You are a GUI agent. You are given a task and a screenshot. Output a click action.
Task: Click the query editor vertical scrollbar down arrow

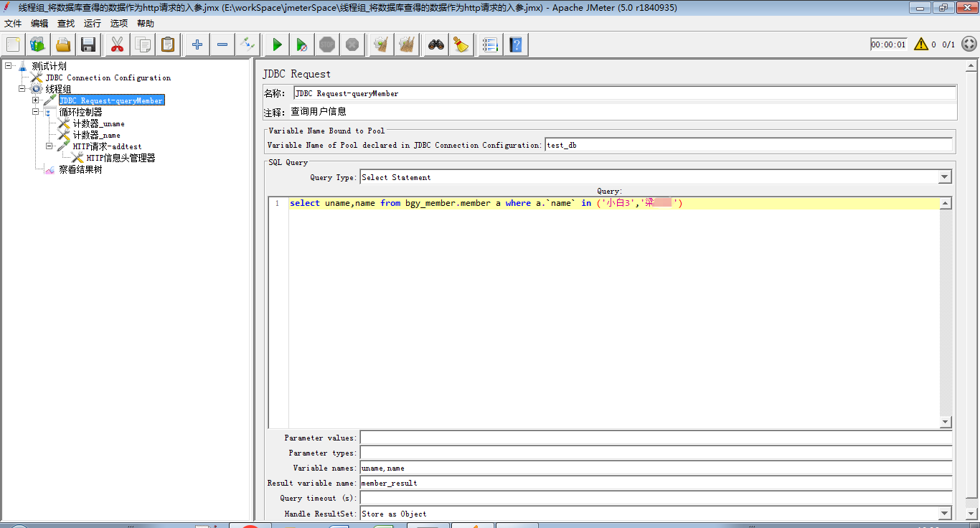946,423
